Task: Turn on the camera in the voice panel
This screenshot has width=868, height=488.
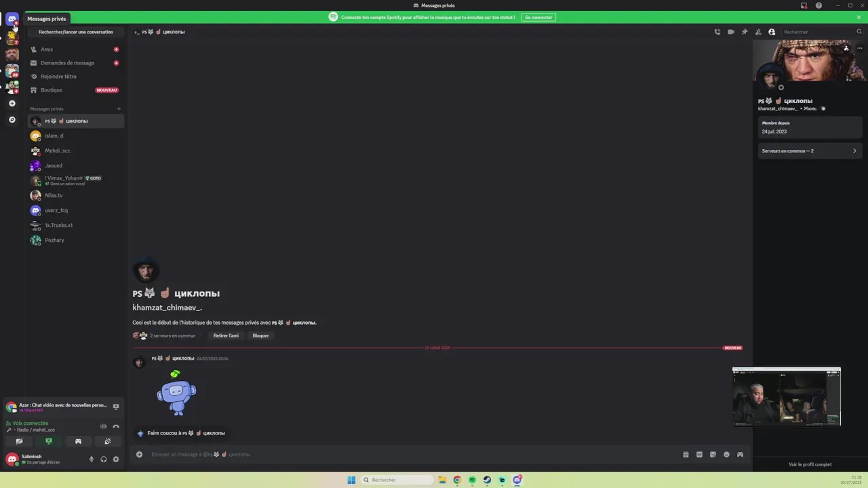Action: pos(20,441)
